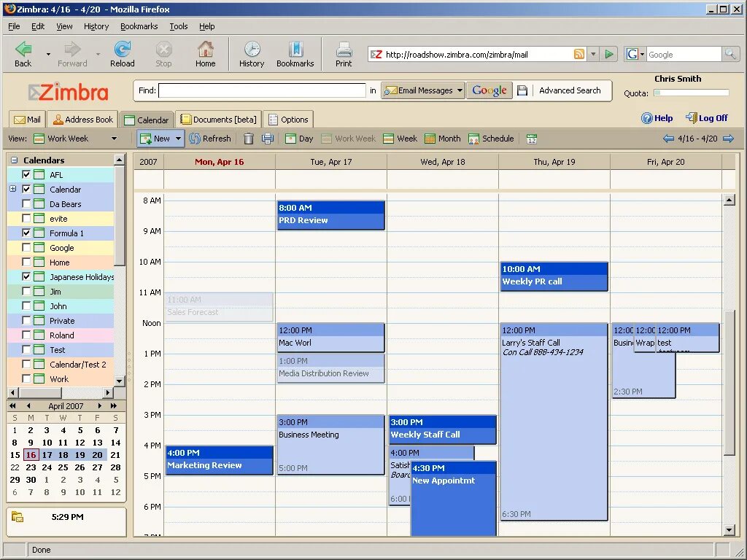Image resolution: width=747 pixels, height=560 pixels.
Task: Click the calendar print icon
Action: tap(268, 139)
